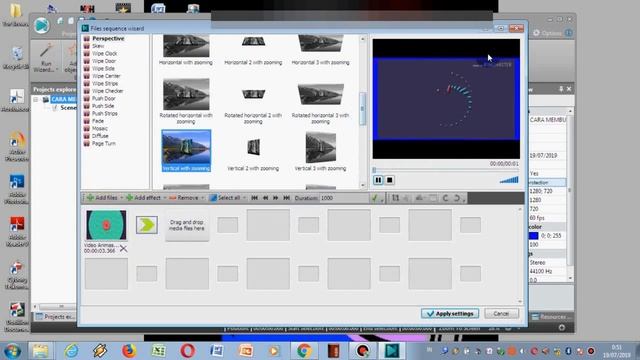Click the Apply settings button
Viewport: 640px width, 360px height.
pos(450,313)
